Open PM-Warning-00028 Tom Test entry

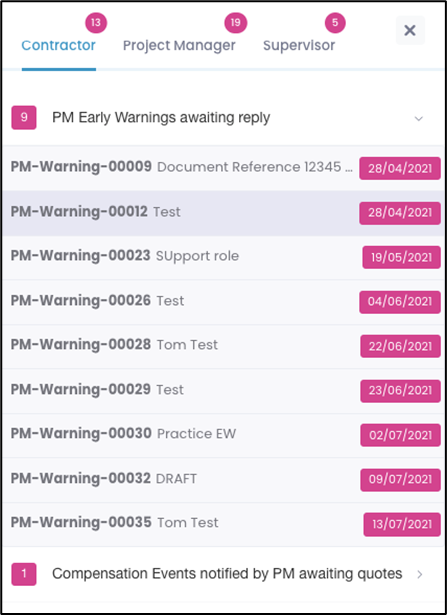(224, 346)
